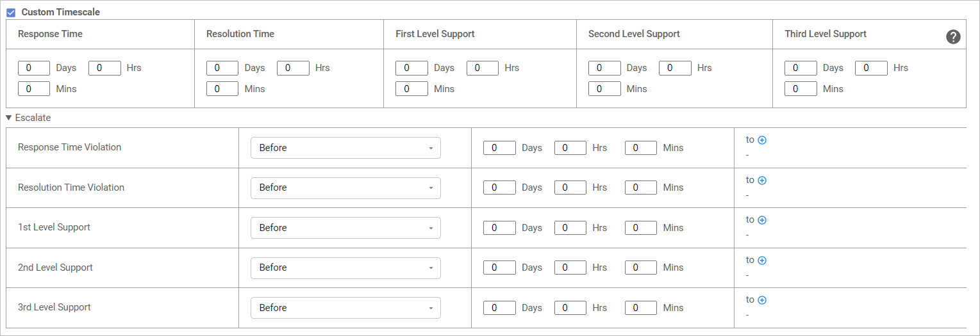The height and width of the screenshot is (336, 980).
Task: Click plus icon in 2nd Level Support row
Action: (x=762, y=260)
